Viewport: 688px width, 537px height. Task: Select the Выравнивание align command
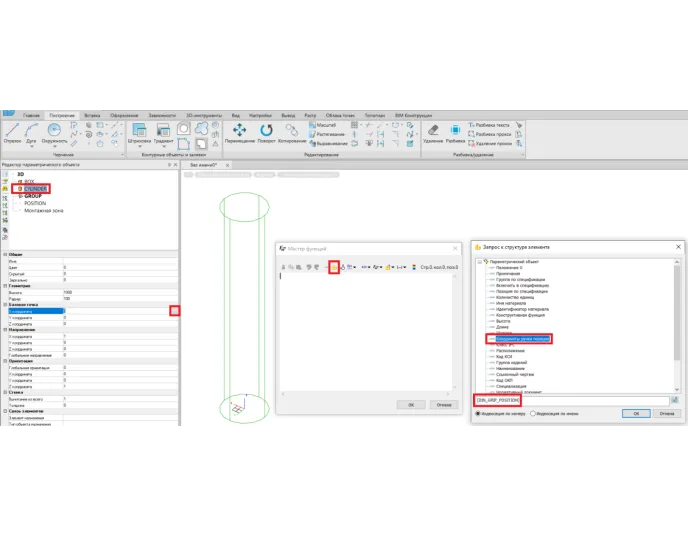pyautogui.click(x=328, y=143)
